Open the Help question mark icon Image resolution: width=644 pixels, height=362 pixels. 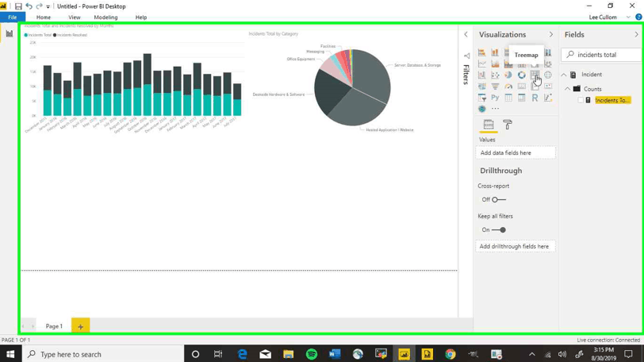click(x=638, y=17)
